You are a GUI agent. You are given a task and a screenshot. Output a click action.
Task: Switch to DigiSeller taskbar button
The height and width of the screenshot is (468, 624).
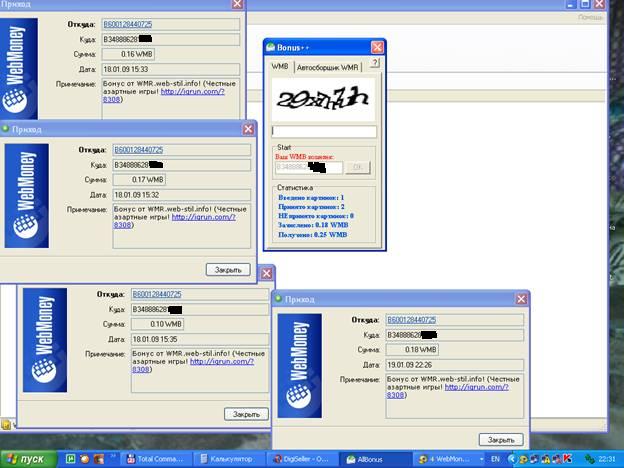tap(301, 459)
